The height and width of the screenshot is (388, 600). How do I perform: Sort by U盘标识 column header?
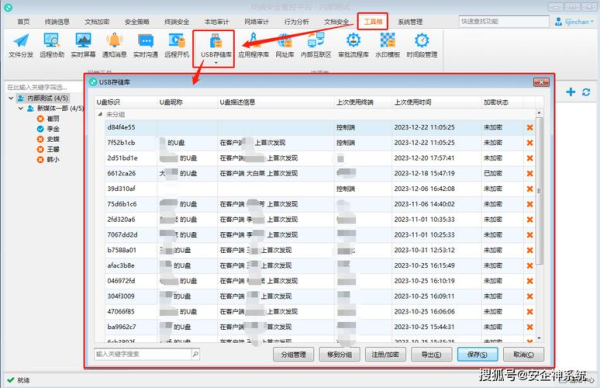(x=126, y=102)
